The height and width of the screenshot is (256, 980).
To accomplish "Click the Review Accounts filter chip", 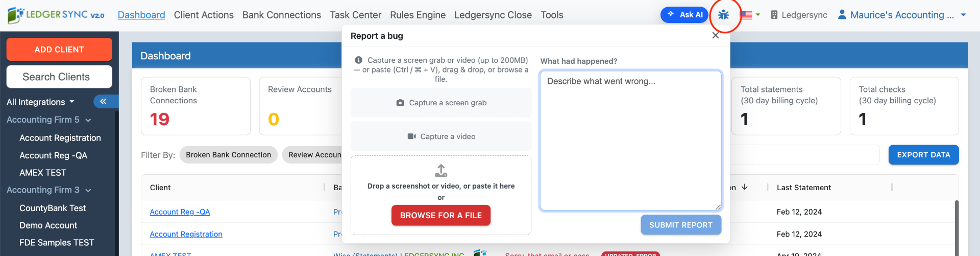I will tap(312, 155).
